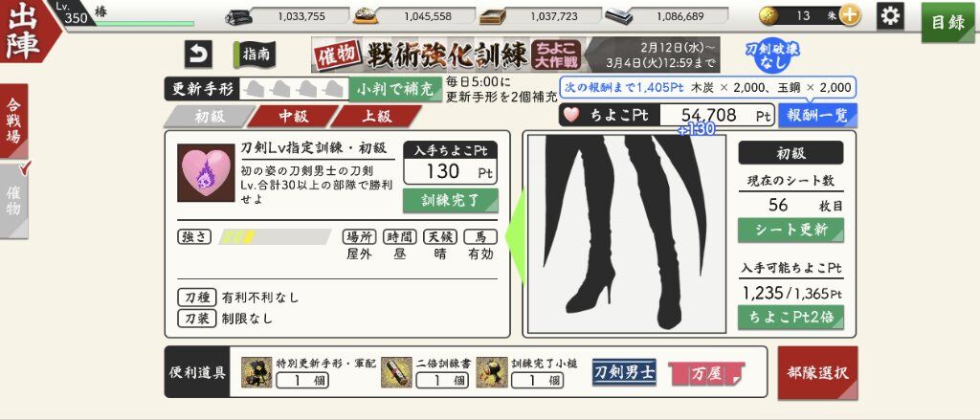Tap the gold plus to add koban
This screenshot has width=980, height=420.
pyautogui.click(x=849, y=15)
